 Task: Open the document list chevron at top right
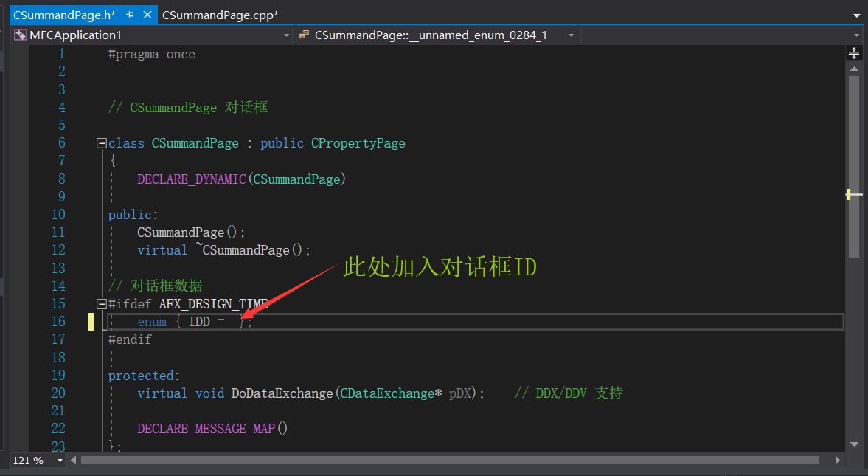tap(857, 14)
